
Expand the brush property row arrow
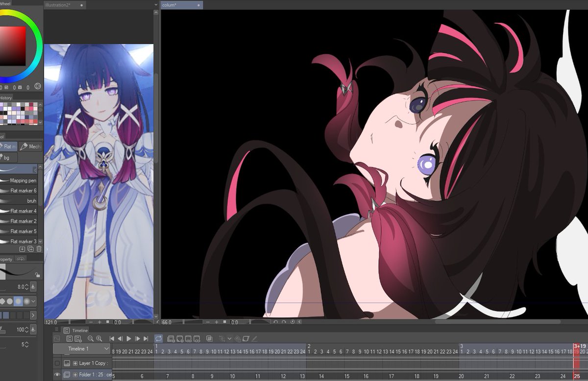tap(33, 315)
